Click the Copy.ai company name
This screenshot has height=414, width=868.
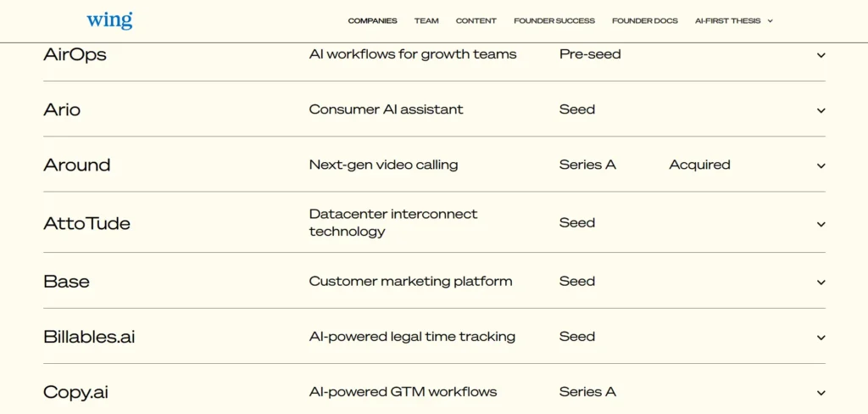[75, 393]
